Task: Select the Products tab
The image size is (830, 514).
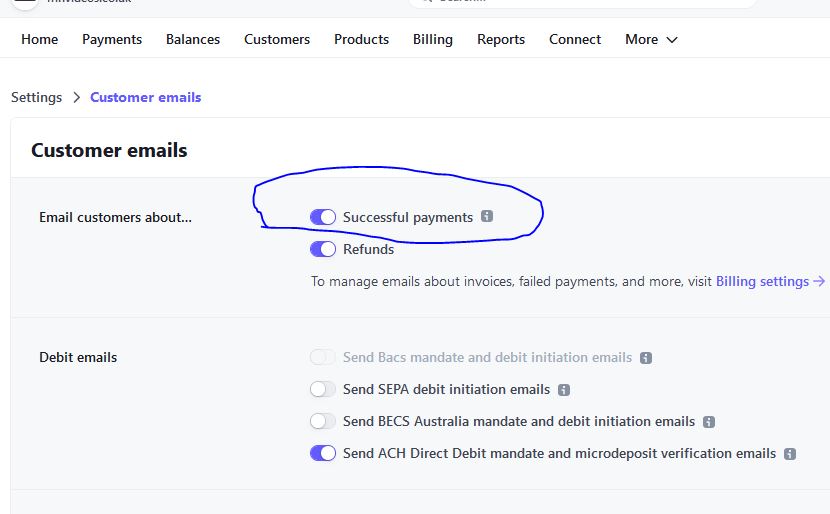Action: [362, 39]
